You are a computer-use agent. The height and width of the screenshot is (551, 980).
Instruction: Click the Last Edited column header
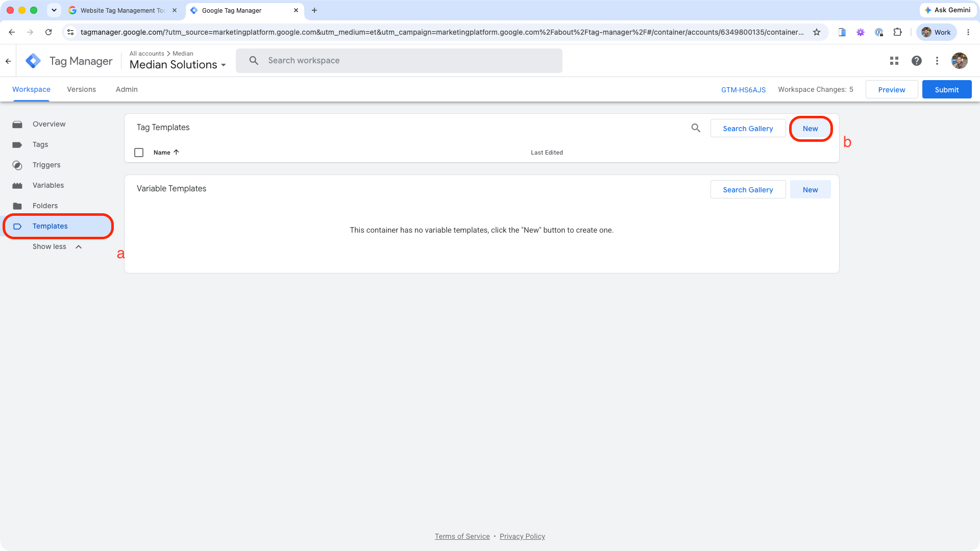pyautogui.click(x=547, y=153)
